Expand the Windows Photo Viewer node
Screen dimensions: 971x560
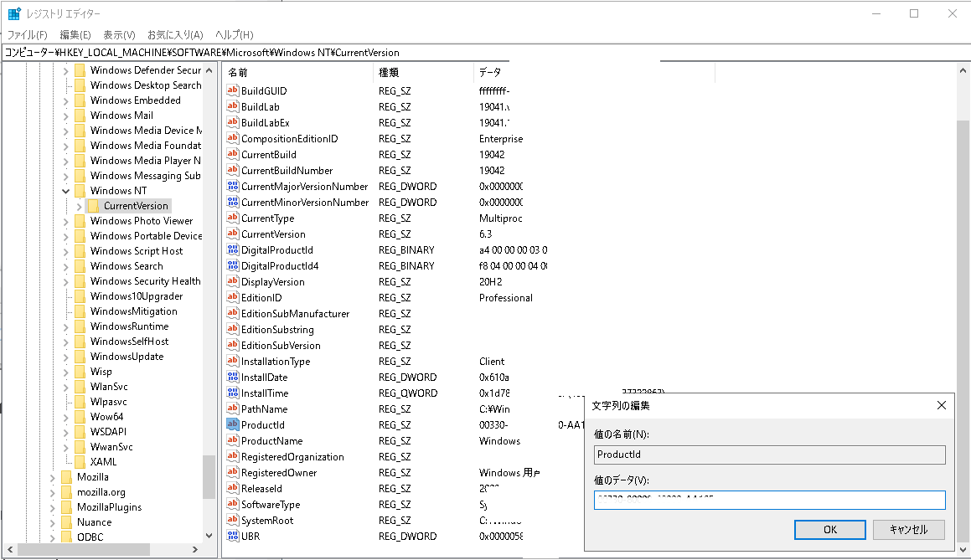pos(65,221)
